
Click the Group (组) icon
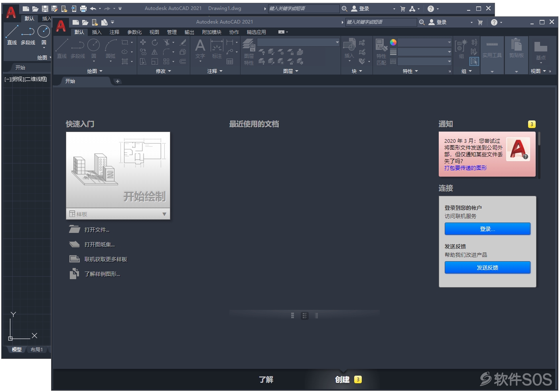[x=461, y=49]
